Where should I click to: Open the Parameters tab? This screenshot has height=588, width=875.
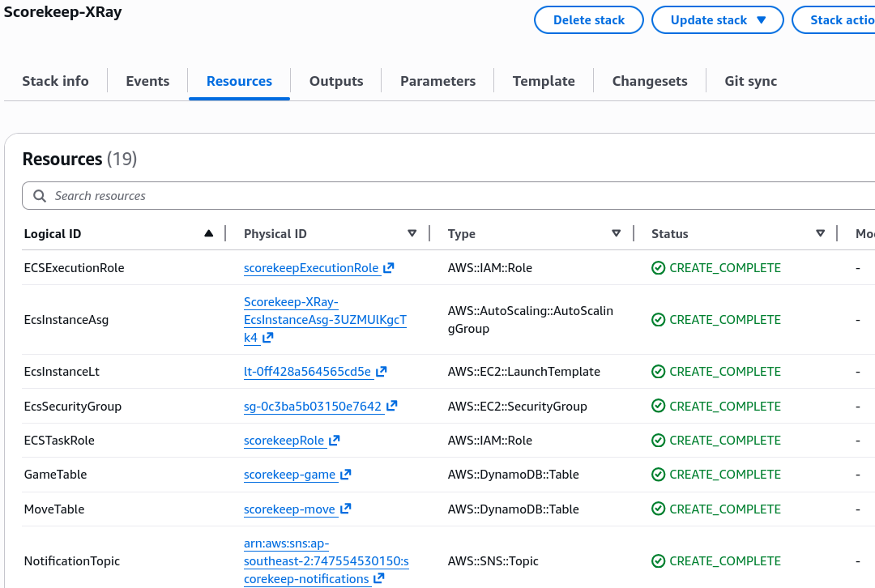click(x=438, y=81)
